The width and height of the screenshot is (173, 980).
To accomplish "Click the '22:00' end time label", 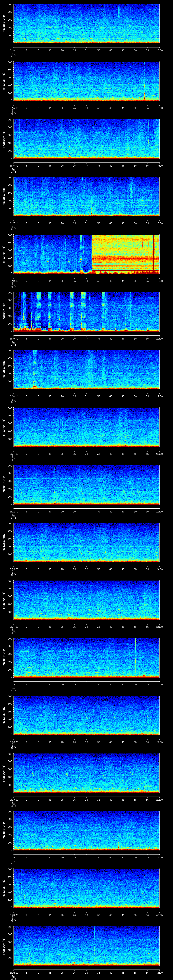I will (160, 454).
